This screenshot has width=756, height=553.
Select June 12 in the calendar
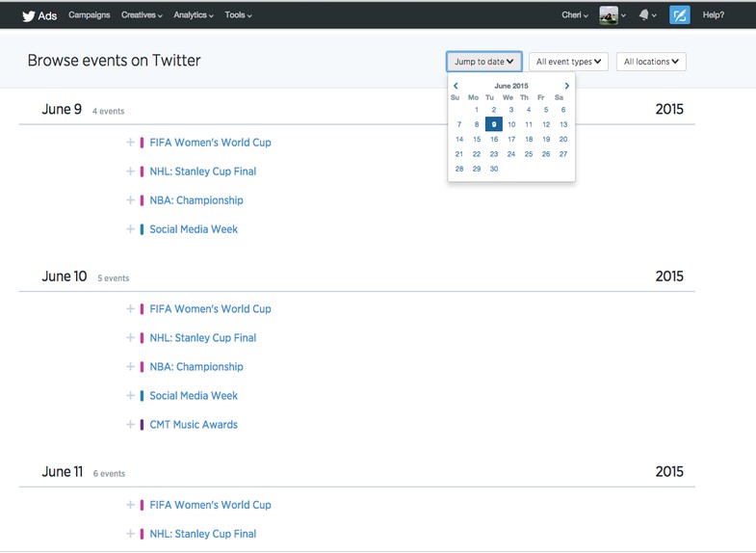pyautogui.click(x=546, y=124)
